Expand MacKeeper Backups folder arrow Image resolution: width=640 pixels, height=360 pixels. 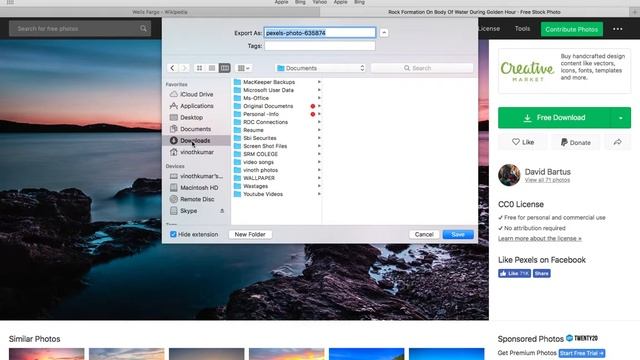[319, 82]
